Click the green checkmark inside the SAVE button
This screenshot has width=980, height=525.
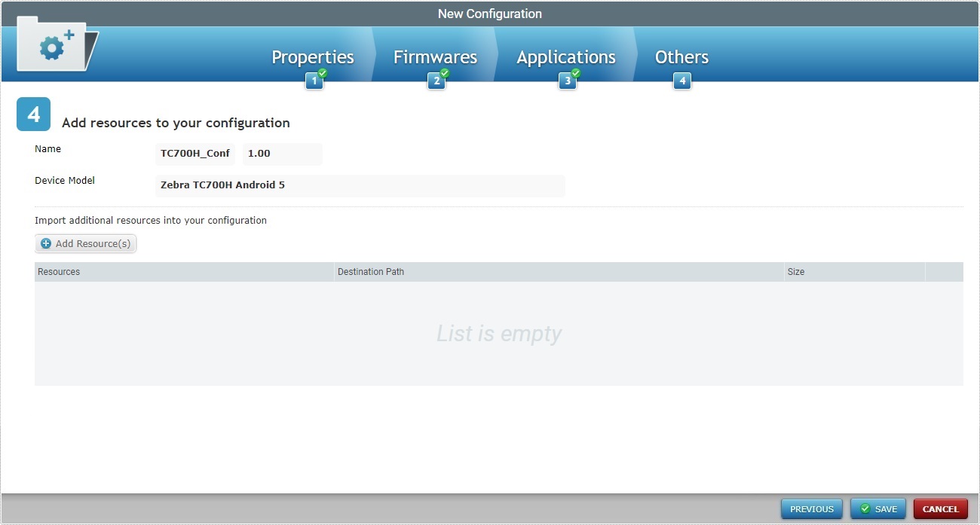pyautogui.click(x=865, y=508)
